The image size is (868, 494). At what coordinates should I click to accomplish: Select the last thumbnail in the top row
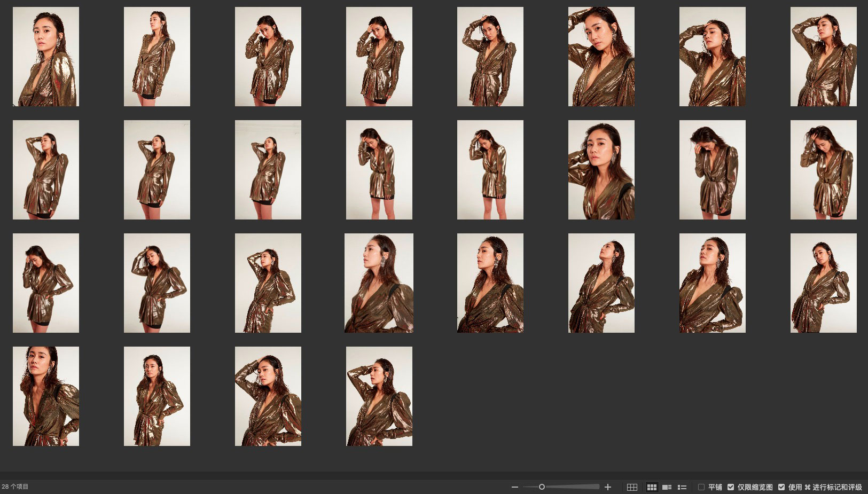click(x=823, y=57)
